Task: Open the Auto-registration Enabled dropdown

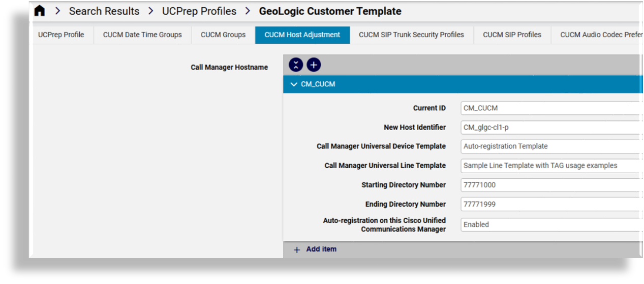Action: [549, 225]
